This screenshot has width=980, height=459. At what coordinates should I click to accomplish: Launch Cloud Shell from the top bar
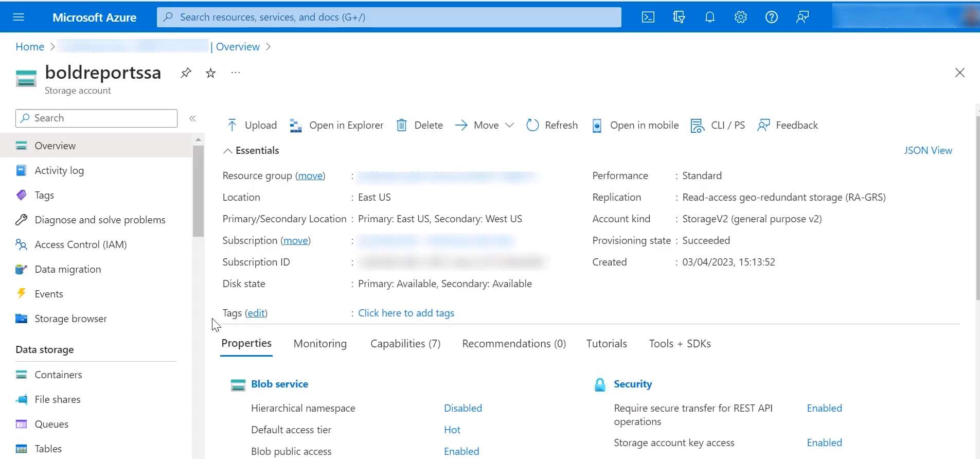point(648,17)
